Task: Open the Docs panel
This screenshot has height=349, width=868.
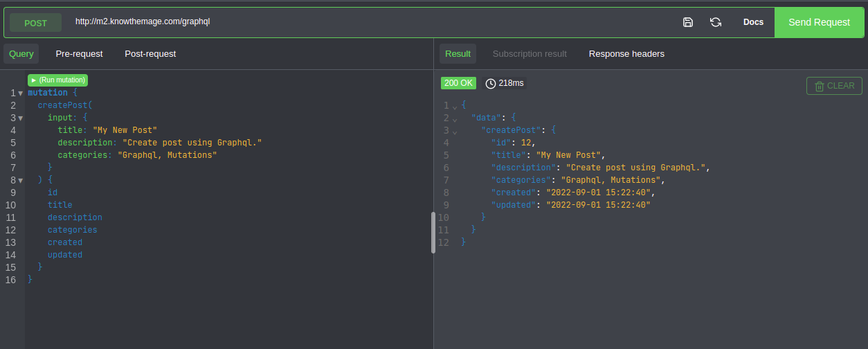Action: [x=753, y=22]
